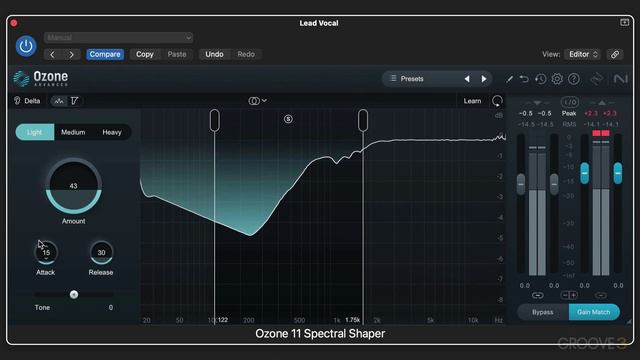Open the stereo channel mode dropdown
The width and height of the screenshot is (640, 360).
258,101
